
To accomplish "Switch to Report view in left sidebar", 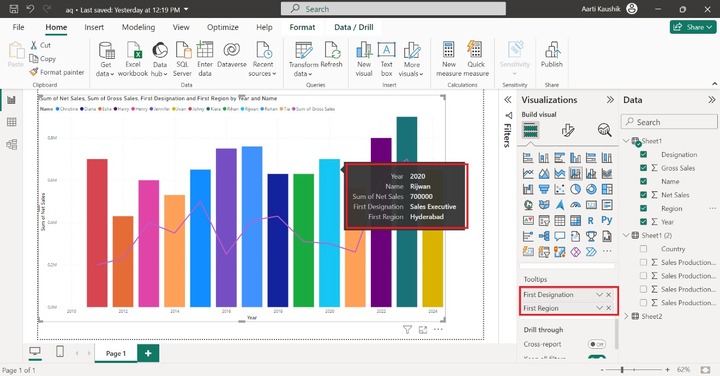I will [x=11, y=100].
